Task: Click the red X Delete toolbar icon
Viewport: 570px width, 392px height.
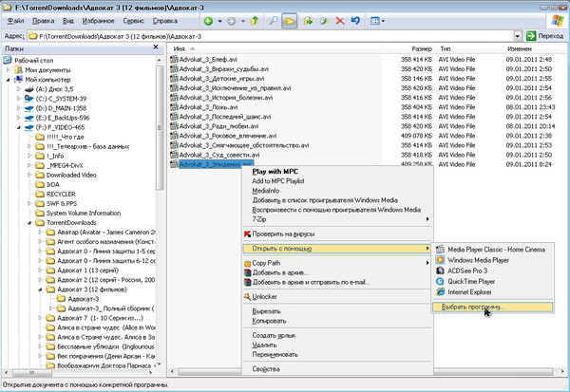Action: coord(340,21)
